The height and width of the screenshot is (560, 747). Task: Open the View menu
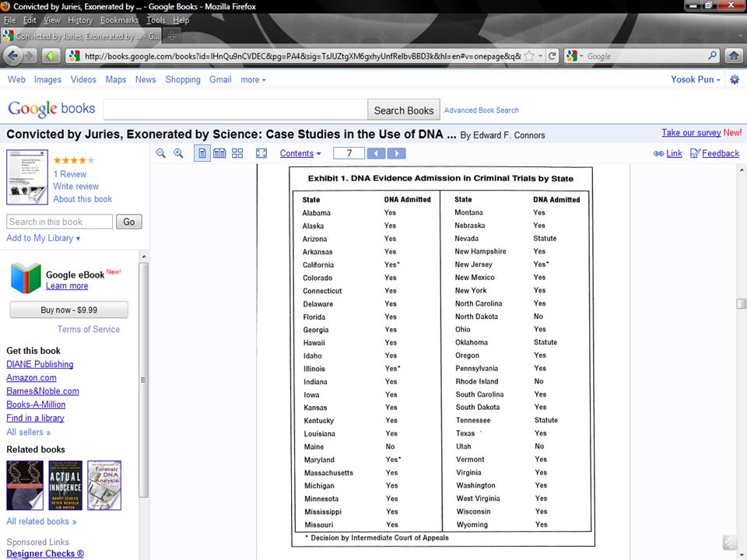52,20
